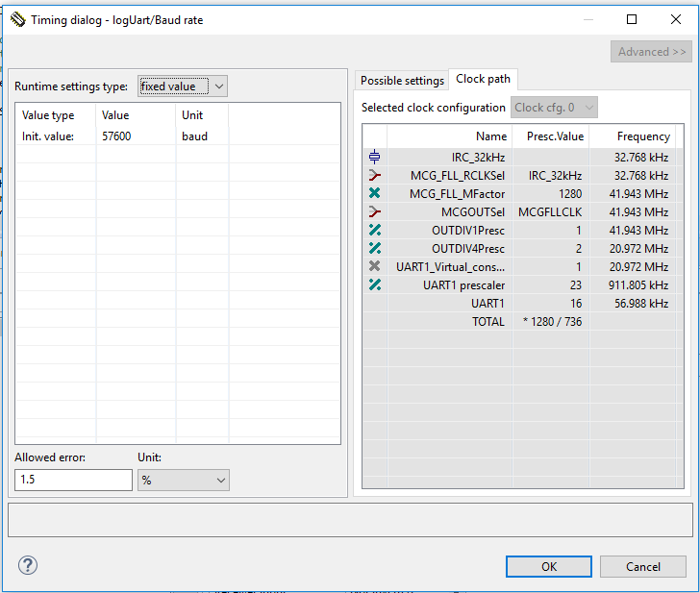Viewport: 700px width, 593px height.
Task: Click the baud unit cell
Action: [202, 136]
